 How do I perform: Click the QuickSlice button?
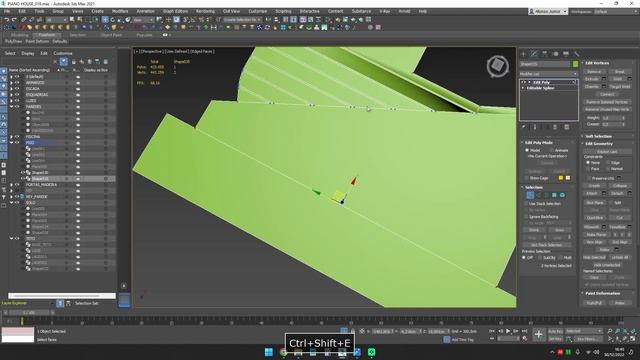[594, 218]
